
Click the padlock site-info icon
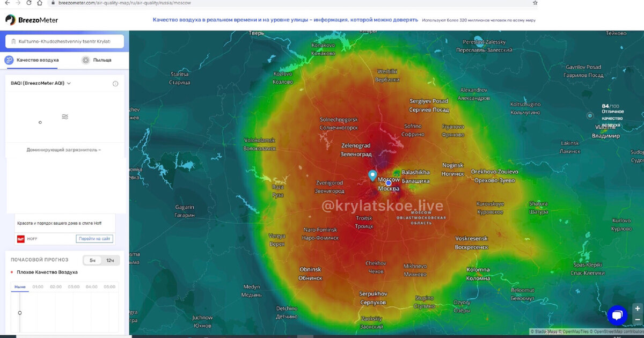tap(52, 3)
